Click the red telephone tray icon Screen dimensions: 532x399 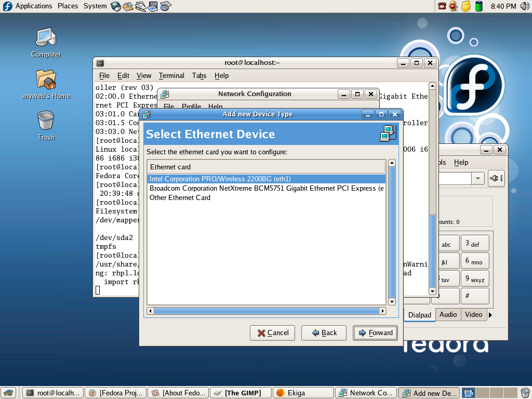pos(442,6)
